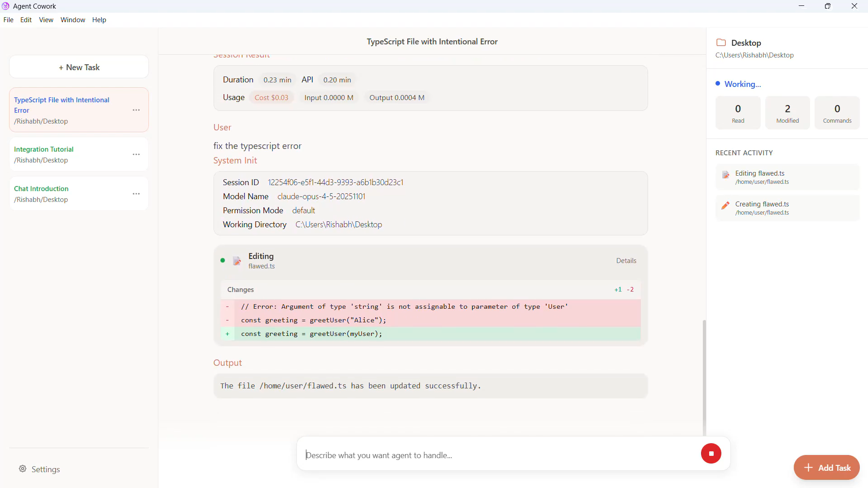Click the pencil icon beside Creating flawed.ts
Image resolution: width=868 pixels, height=488 pixels.
[x=725, y=206]
